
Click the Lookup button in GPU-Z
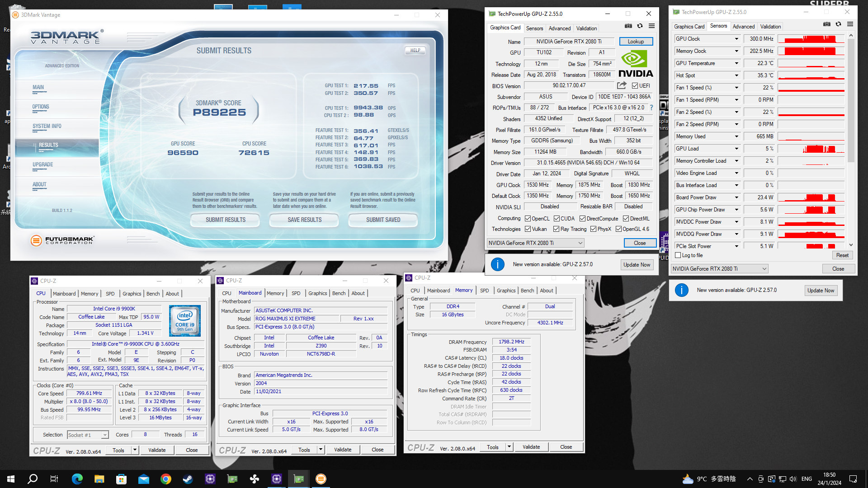pos(636,42)
